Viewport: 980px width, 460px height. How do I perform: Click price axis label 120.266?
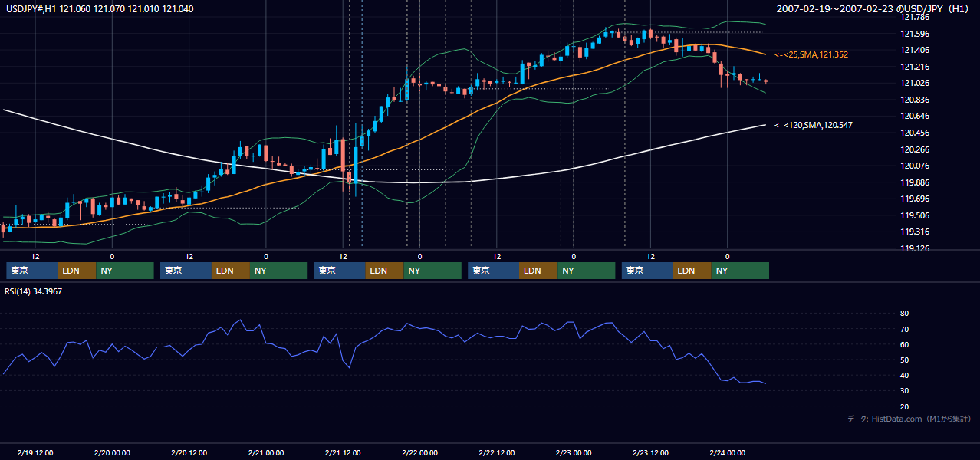point(914,149)
